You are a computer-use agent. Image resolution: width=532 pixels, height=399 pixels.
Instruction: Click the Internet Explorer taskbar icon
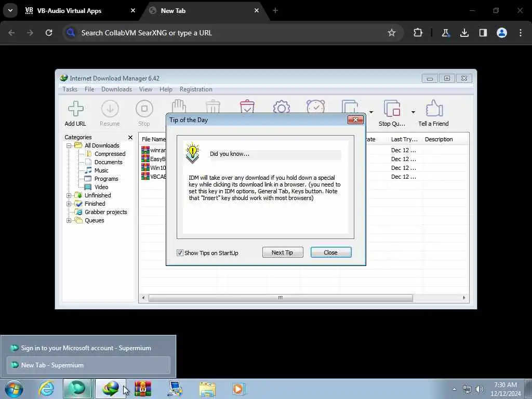[46, 389]
